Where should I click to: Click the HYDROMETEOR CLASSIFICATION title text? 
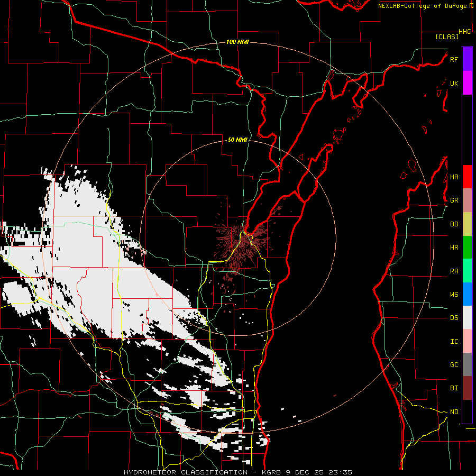pos(186,472)
